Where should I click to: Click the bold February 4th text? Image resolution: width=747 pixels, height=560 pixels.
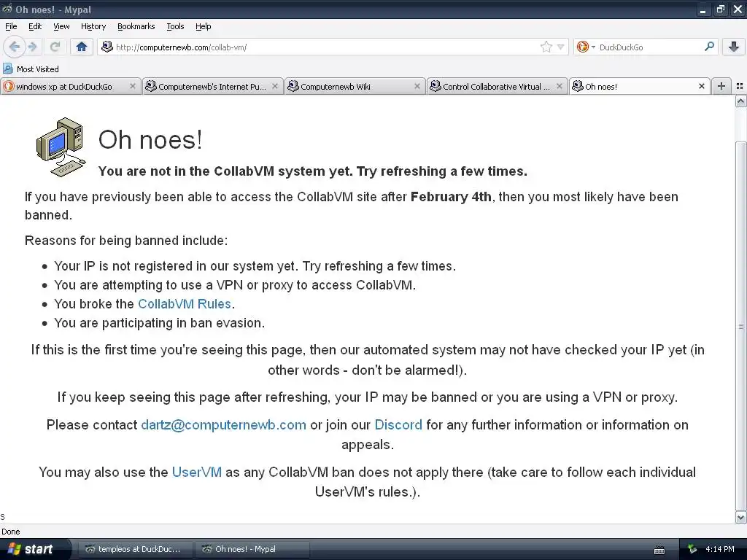[451, 197]
